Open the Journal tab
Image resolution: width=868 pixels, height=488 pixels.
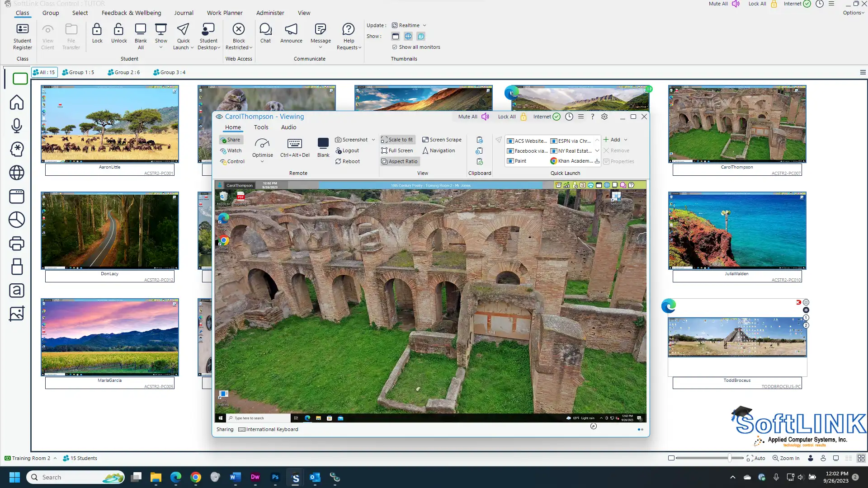[x=184, y=13]
